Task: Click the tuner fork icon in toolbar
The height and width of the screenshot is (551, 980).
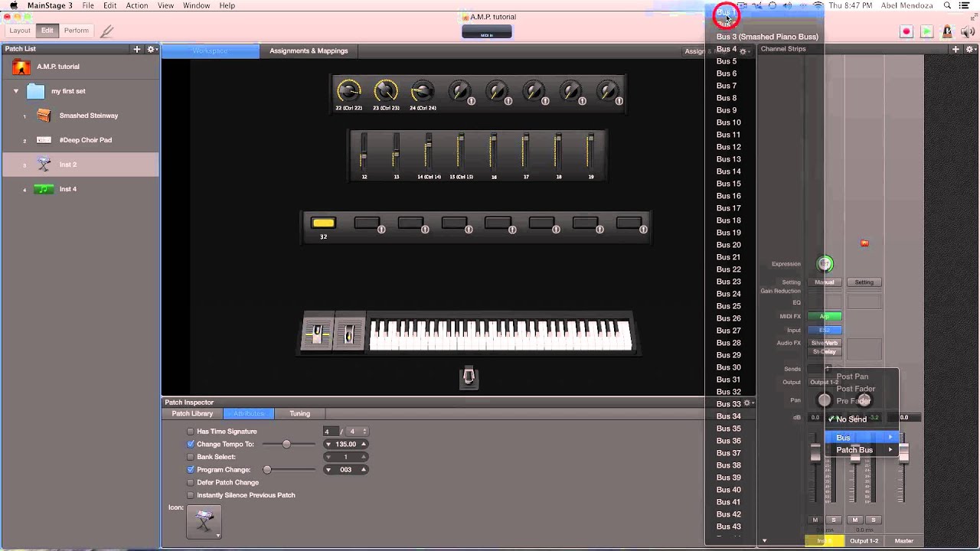Action: pyautogui.click(x=107, y=31)
